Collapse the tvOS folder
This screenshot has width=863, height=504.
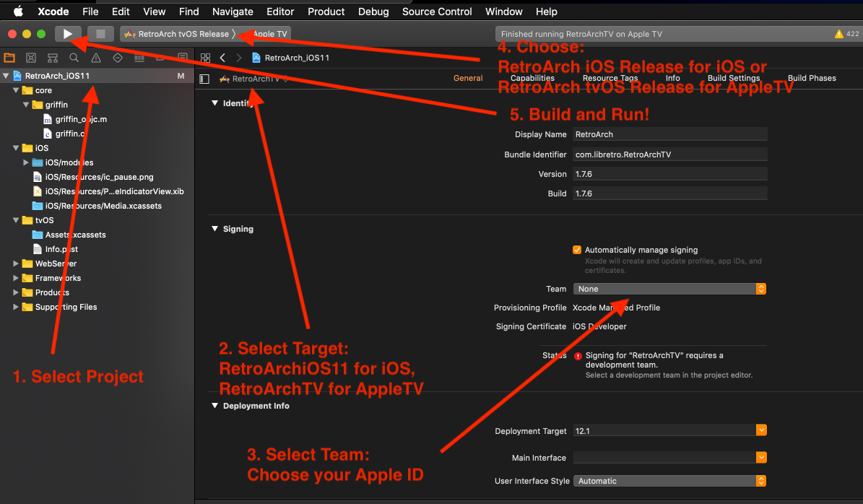click(16, 220)
